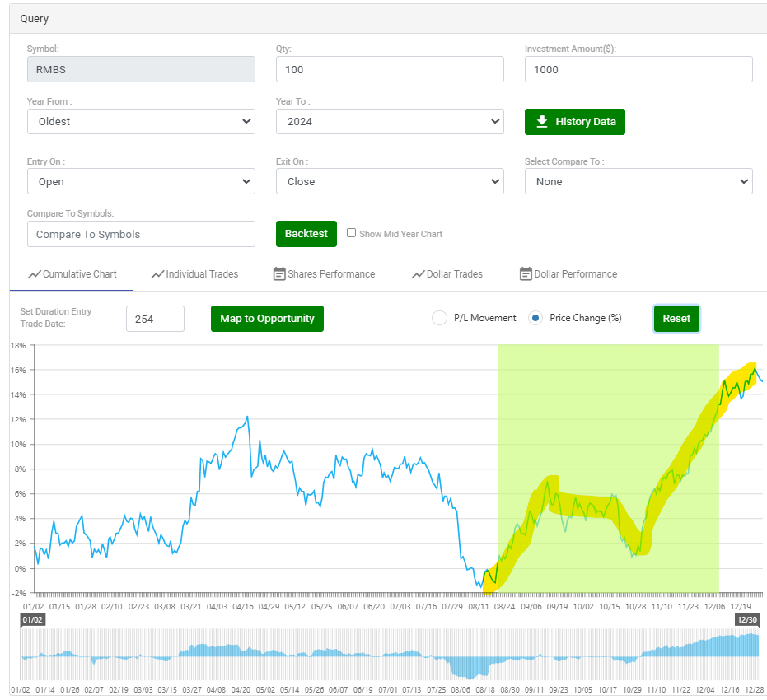Viewport: 767px width, 700px height.
Task: Click the download icon on History Data
Action: pyautogui.click(x=542, y=121)
